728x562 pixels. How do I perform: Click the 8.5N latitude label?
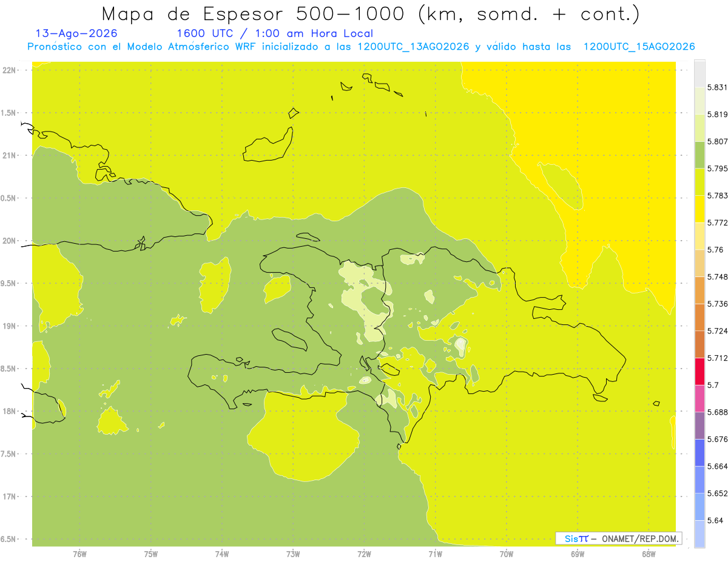(x=9, y=369)
